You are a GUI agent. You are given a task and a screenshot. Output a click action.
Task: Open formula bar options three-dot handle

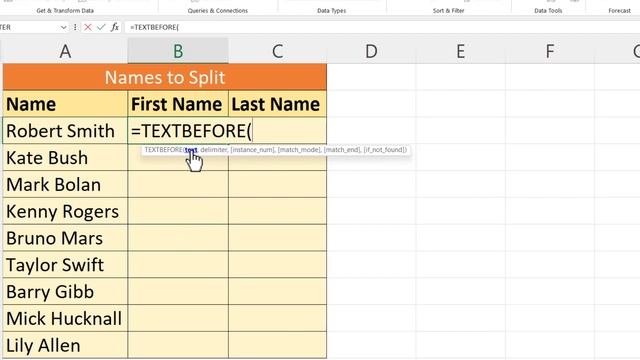(75, 27)
